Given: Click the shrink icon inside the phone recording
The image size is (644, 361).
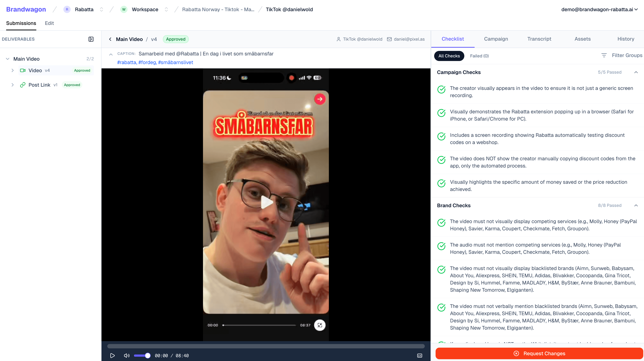Looking at the screenshot, I should click(320, 325).
